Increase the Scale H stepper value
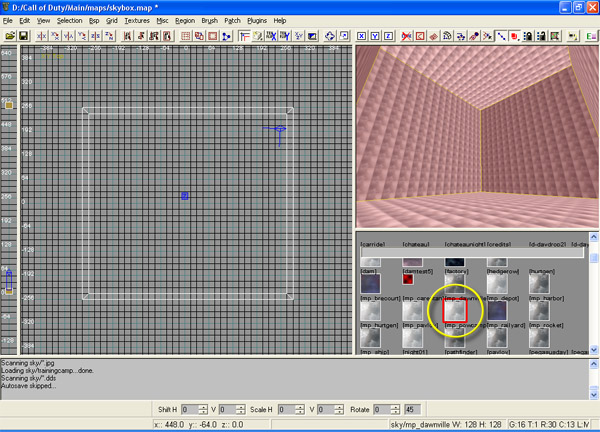 [300, 407]
